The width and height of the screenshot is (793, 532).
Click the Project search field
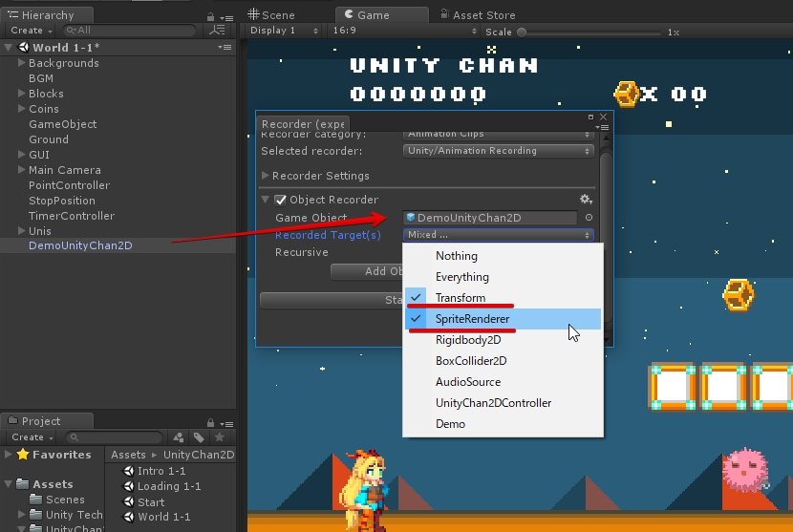[115, 437]
